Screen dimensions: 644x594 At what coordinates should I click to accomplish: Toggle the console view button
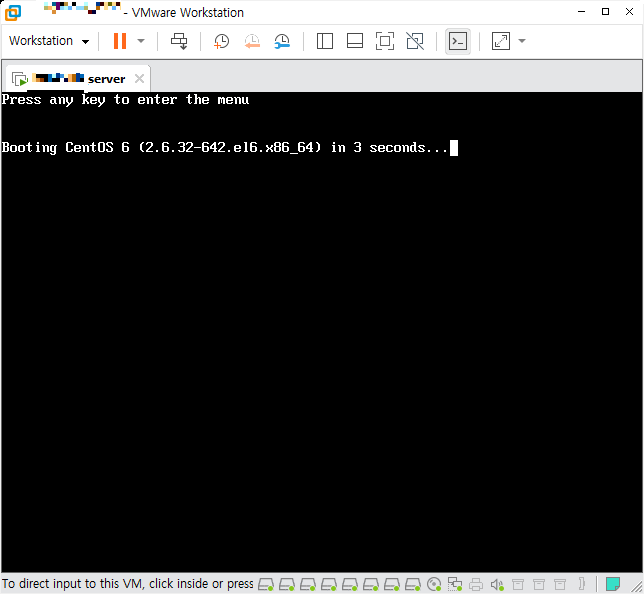pyautogui.click(x=458, y=41)
